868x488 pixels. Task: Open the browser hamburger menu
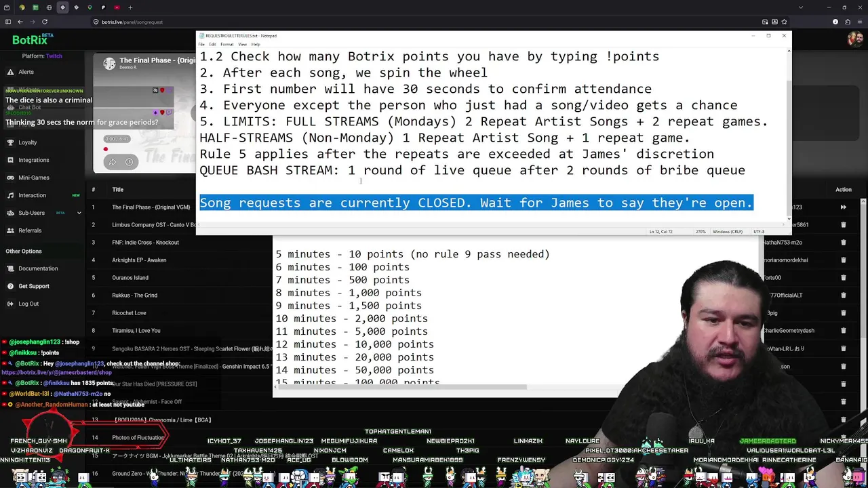pyautogui.click(x=860, y=22)
